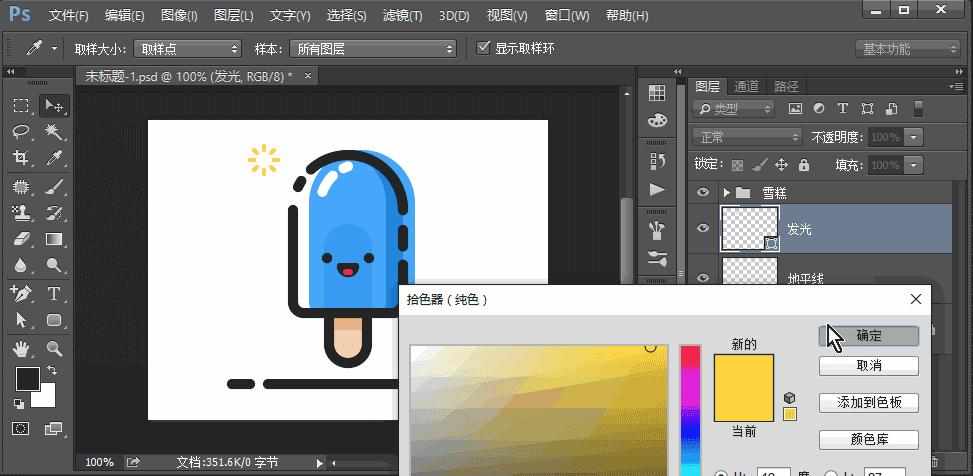This screenshot has width=973, height=476.
Task: Toggle lock position
Action: coord(781,165)
